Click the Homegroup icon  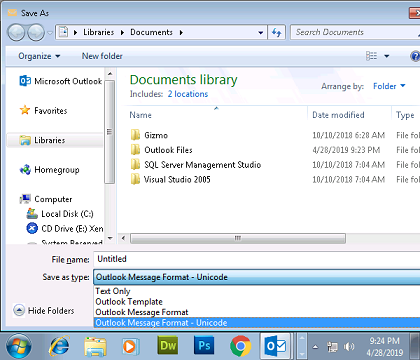tap(25, 170)
